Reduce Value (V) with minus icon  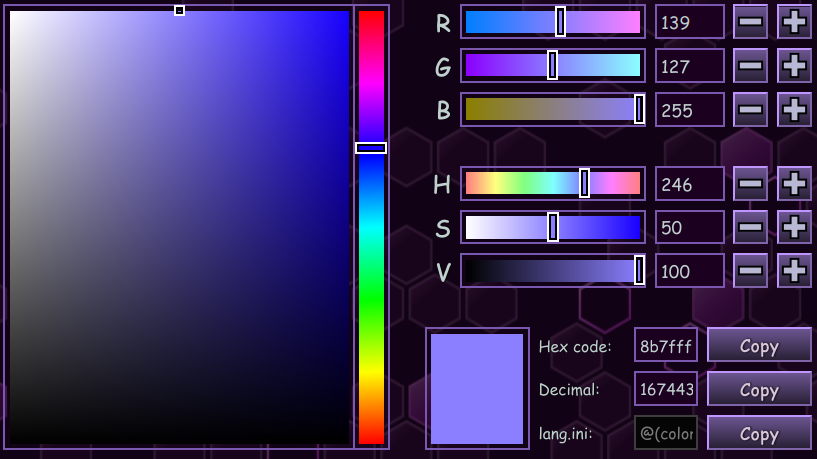(750, 270)
